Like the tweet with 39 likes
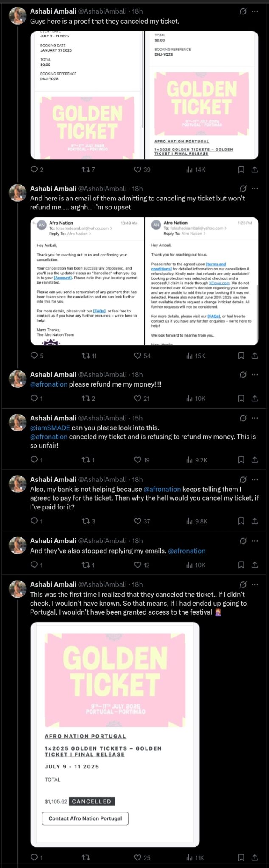Screen dimensions: 269x868 tap(137, 170)
